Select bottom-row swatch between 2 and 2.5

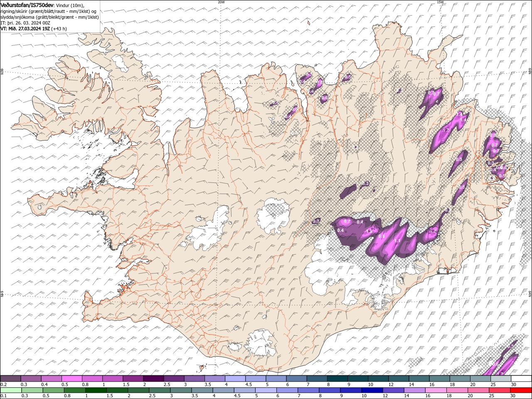[x=138, y=390]
